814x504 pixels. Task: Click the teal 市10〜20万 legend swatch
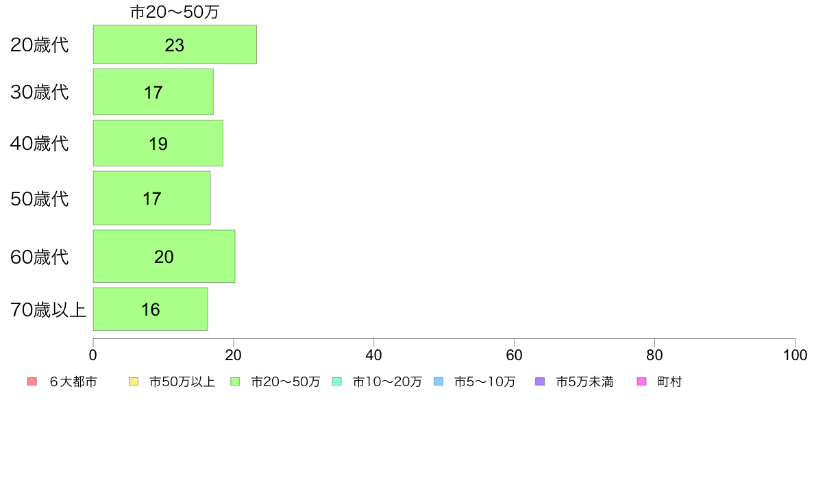pos(337,381)
